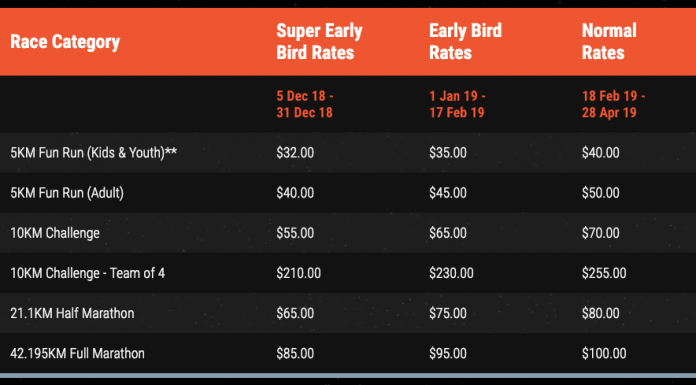Click the $75.00 half marathon early bird price

448,313
